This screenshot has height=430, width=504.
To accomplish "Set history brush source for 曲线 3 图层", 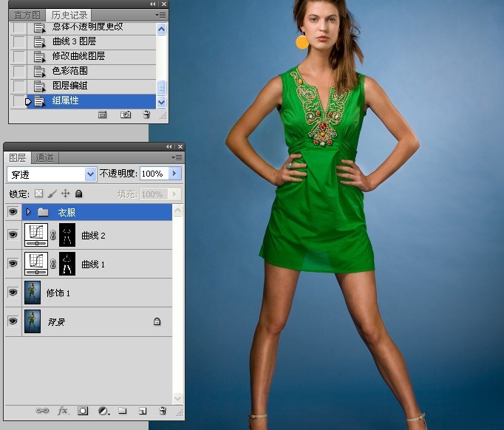I will pos(19,42).
